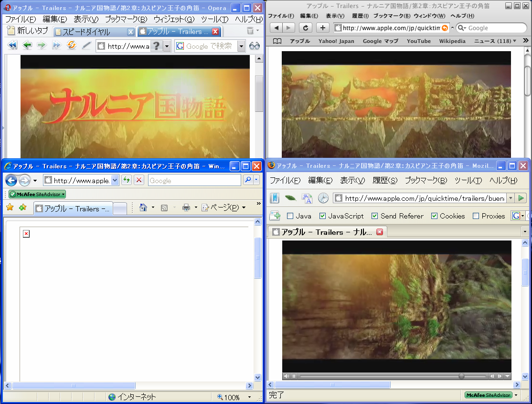Click the Google マップ bookmark in Safari
This screenshot has height=404, width=532.
pyautogui.click(x=380, y=41)
